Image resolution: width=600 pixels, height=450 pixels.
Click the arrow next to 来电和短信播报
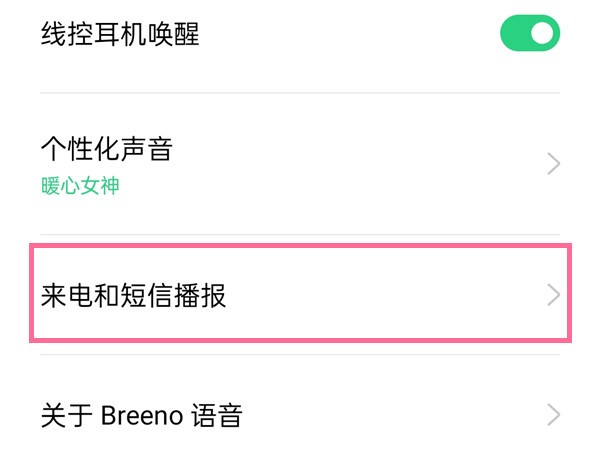554,295
